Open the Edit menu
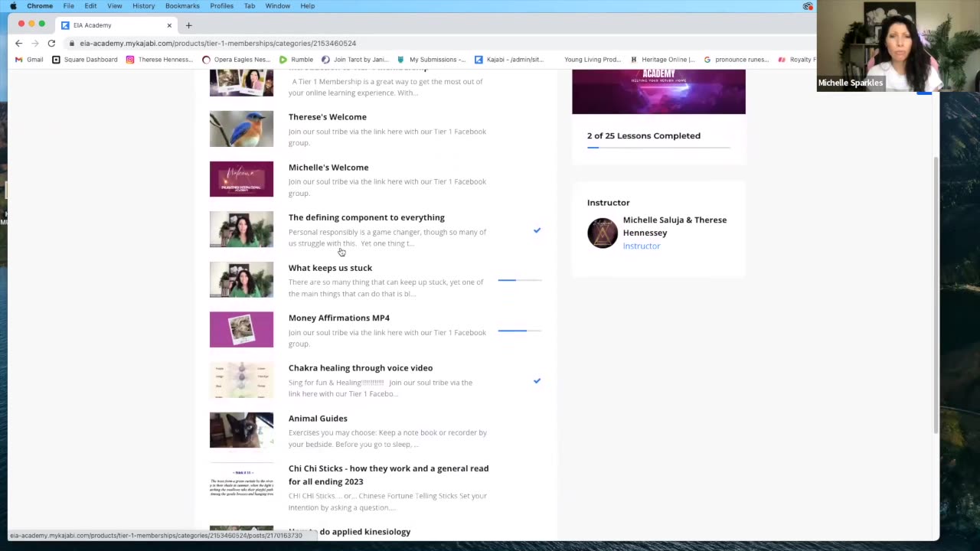 90,6
